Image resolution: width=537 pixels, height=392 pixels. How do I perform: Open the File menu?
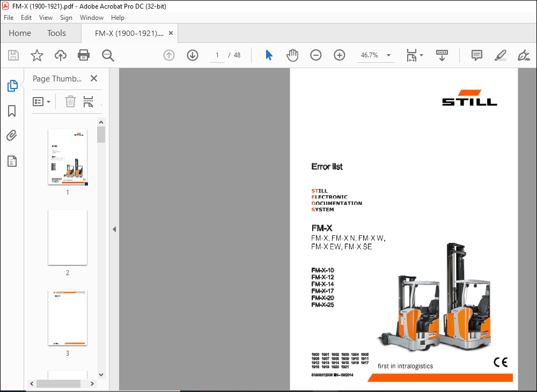pyautogui.click(x=9, y=18)
